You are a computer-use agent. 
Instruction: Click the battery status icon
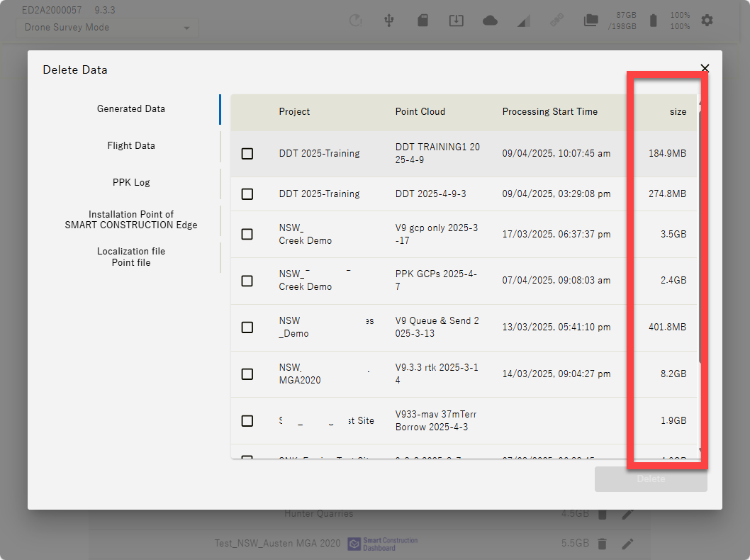point(654,20)
